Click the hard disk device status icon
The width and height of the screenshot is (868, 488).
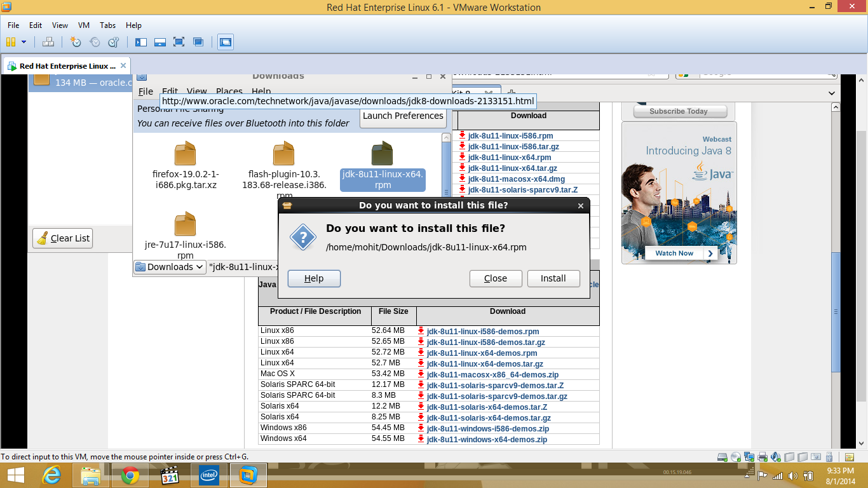click(x=722, y=457)
